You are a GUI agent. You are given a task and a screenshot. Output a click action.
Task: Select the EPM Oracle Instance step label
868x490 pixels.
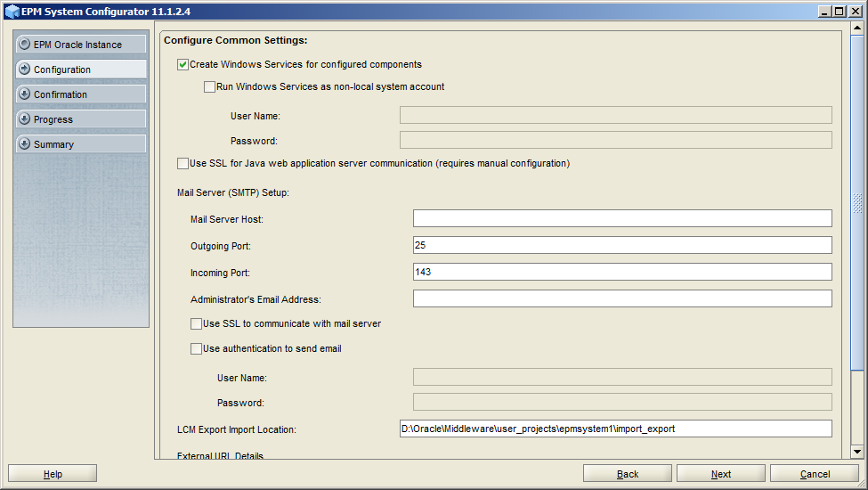click(77, 45)
